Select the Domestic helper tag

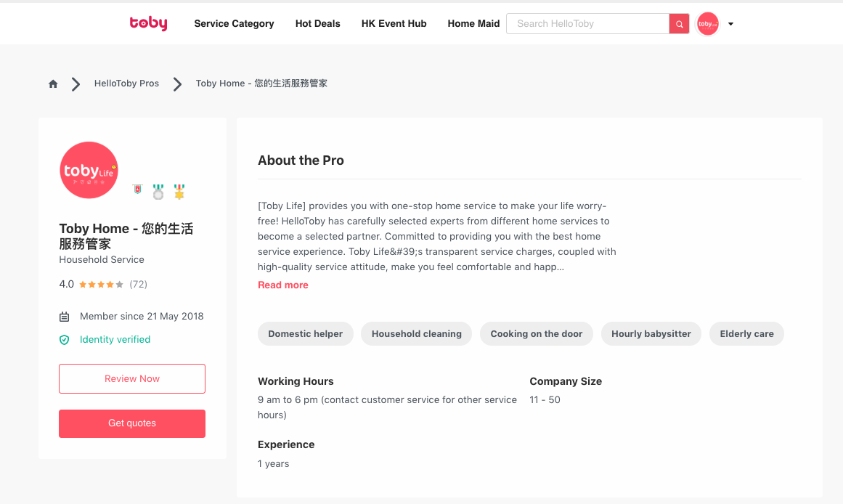pos(306,334)
